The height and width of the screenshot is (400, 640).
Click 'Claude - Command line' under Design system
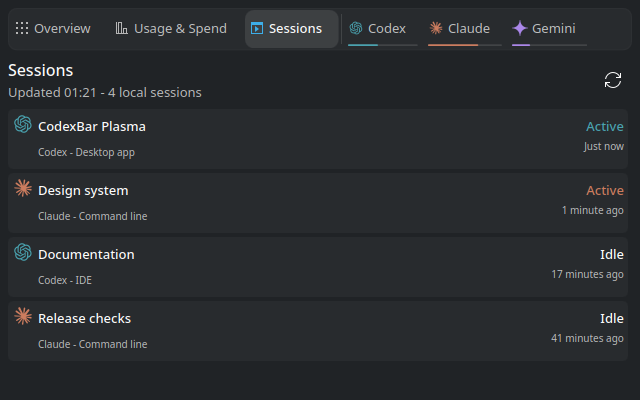93,216
